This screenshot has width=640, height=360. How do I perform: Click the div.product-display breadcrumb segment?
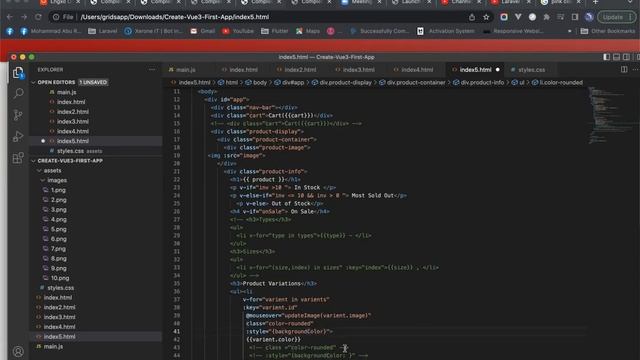[x=342, y=82]
